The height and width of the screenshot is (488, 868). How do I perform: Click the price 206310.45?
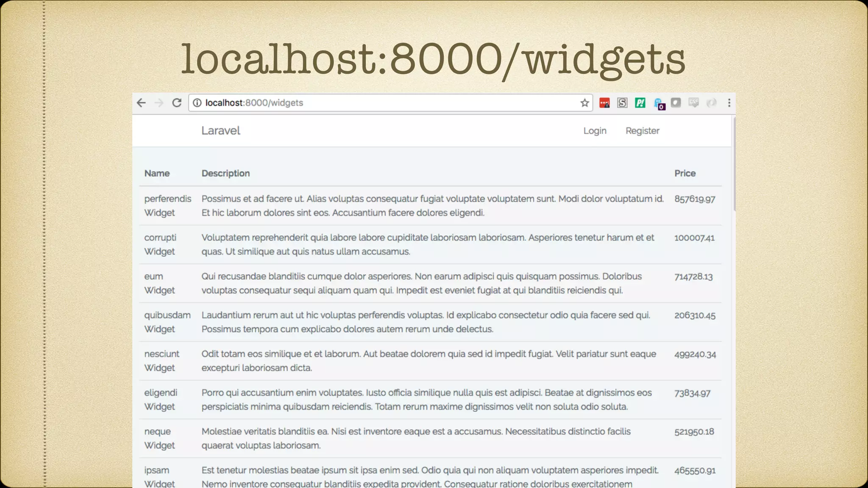[x=695, y=316]
